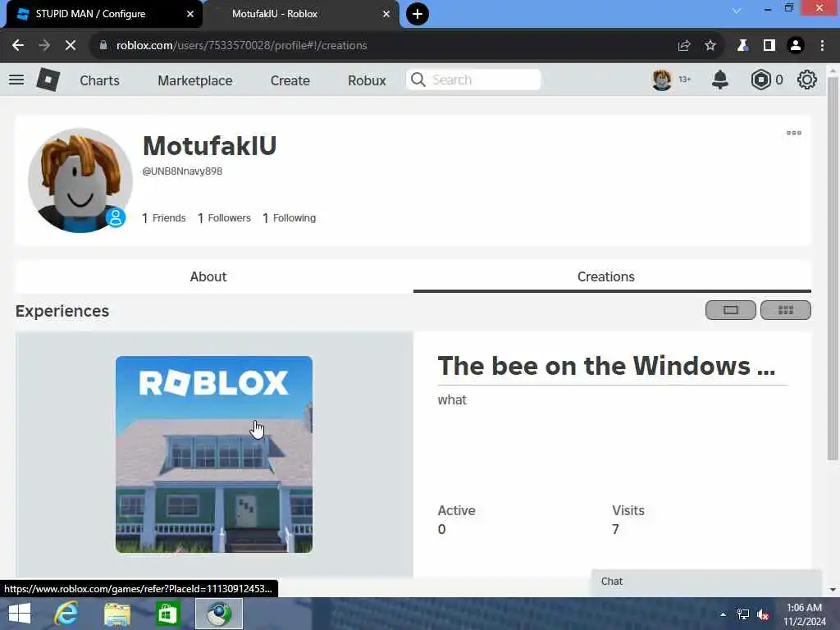Screen dimensions: 840x630
Task: View the 1 Followers list
Action: (224, 218)
